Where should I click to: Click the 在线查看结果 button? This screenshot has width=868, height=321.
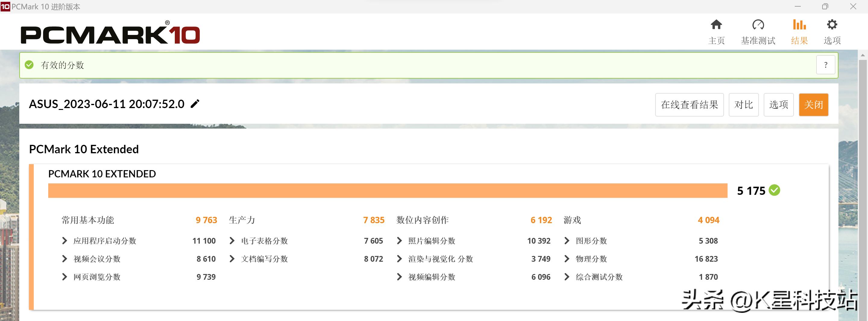click(x=689, y=105)
